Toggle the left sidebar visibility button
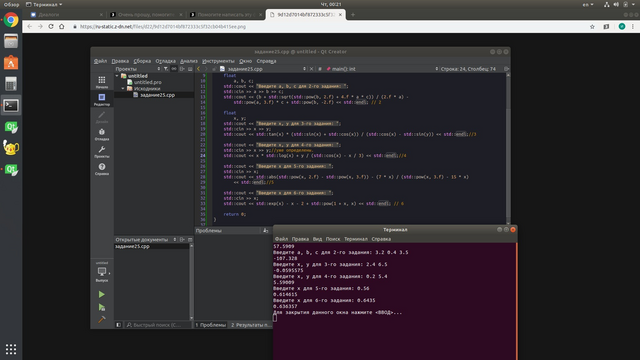The width and height of the screenshot is (640, 360). click(x=118, y=325)
